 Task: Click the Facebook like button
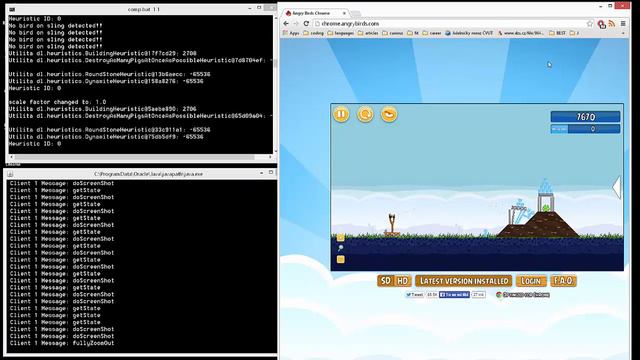click(454, 295)
